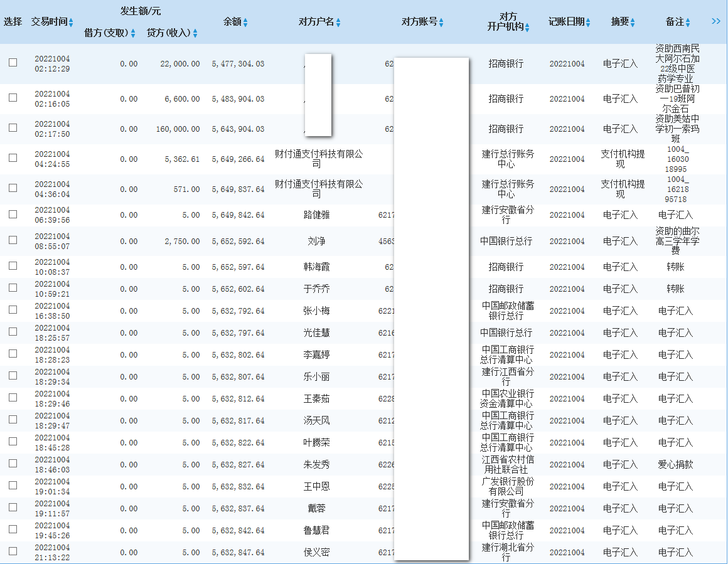Click remark 爱心捐款
728x564 pixels.
point(675,465)
